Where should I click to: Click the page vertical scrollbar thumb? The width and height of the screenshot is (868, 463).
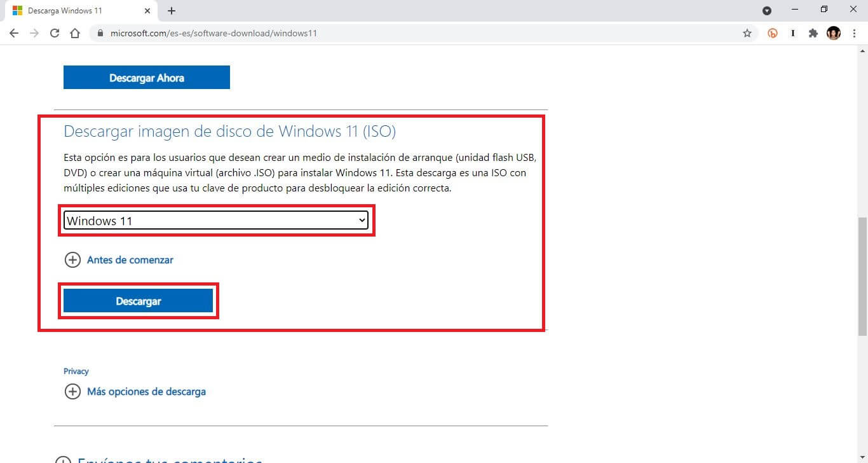click(x=862, y=277)
